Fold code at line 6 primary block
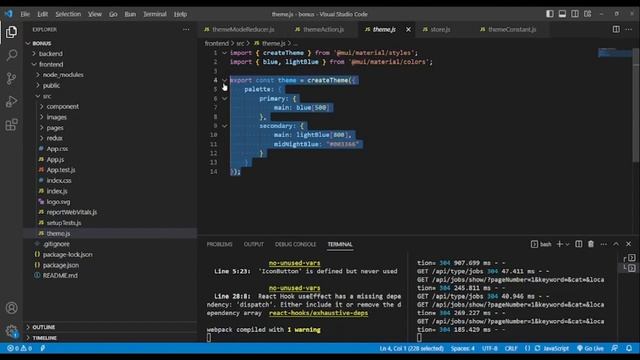Image resolution: width=640 pixels, height=360 pixels. coord(224,98)
